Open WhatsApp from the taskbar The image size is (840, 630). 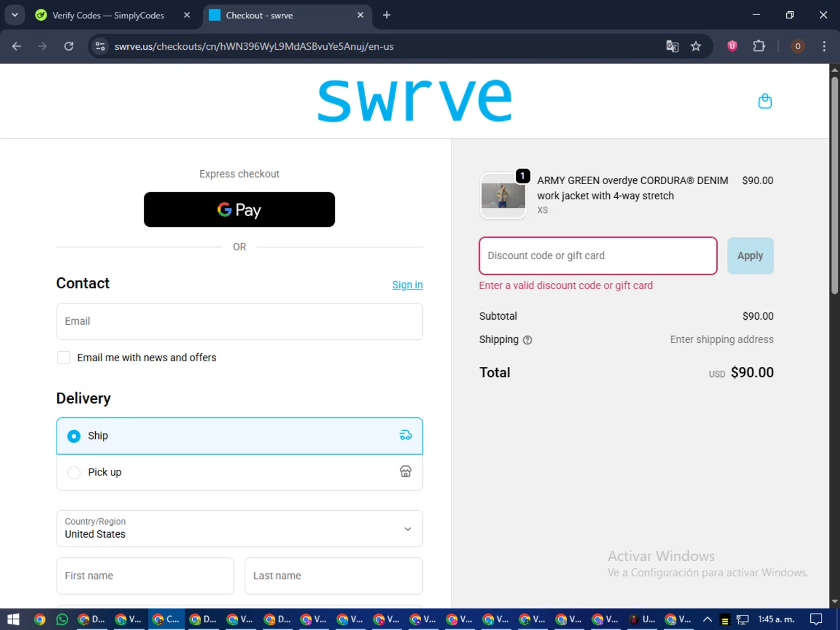[x=62, y=619]
